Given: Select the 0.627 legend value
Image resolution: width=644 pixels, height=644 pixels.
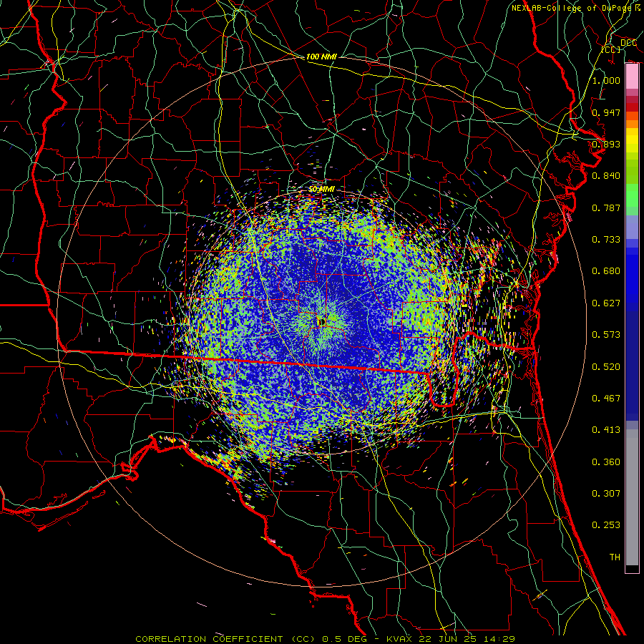Looking at the screenshot, I should pyautogui.click(x=606, y=303).
